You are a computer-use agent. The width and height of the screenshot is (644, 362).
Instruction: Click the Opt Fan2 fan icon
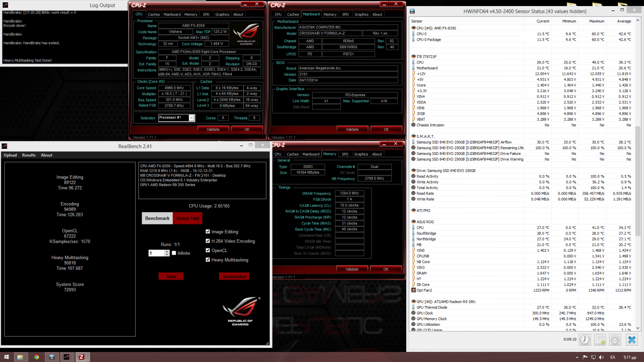point(413,290)
